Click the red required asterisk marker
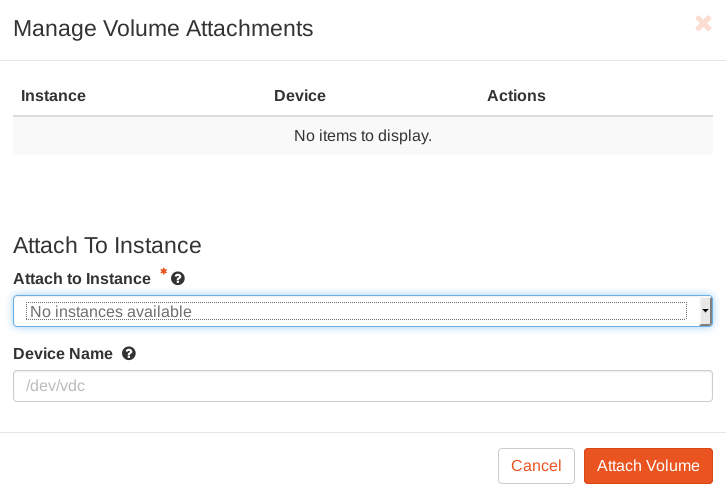This screenshot has height=498, width=726. pos(163,273)
